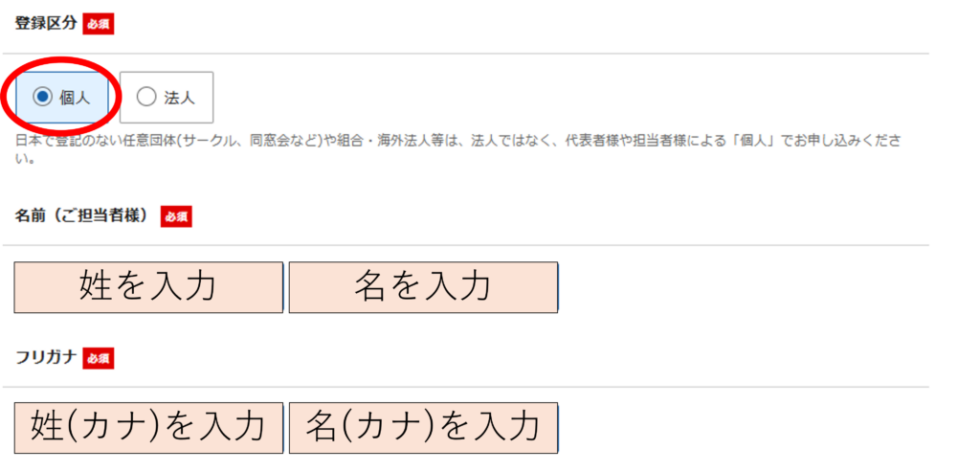Click the 必須 badge beside 登録区分
This screenshot has width=980, height=472.
[99, 24]
